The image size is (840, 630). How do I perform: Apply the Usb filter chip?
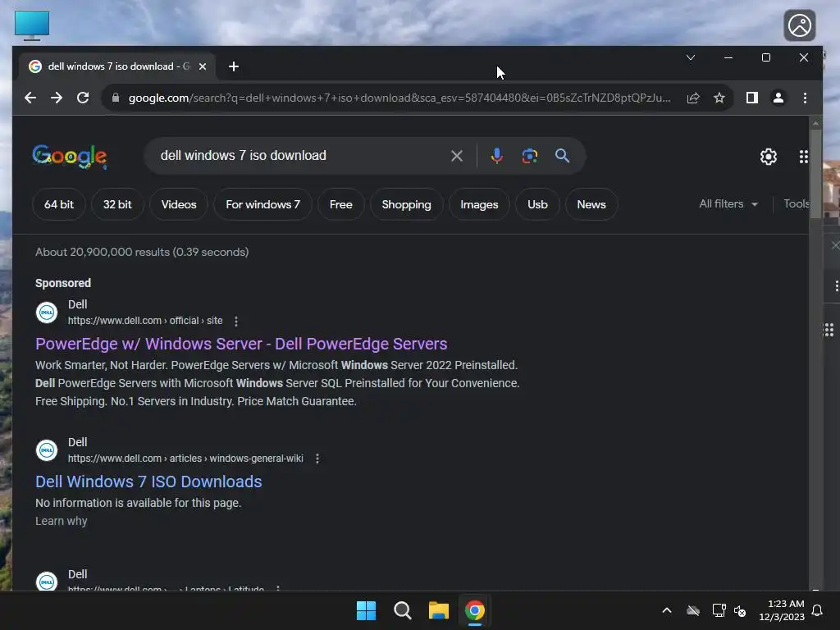(538, 204)
